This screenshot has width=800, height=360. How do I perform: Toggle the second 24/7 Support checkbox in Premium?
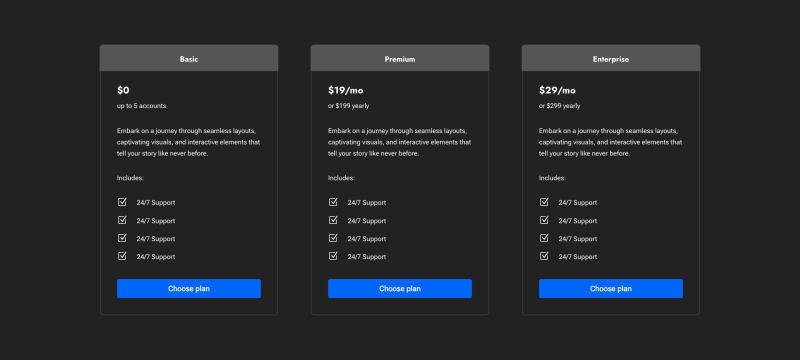tap(333, 220)
